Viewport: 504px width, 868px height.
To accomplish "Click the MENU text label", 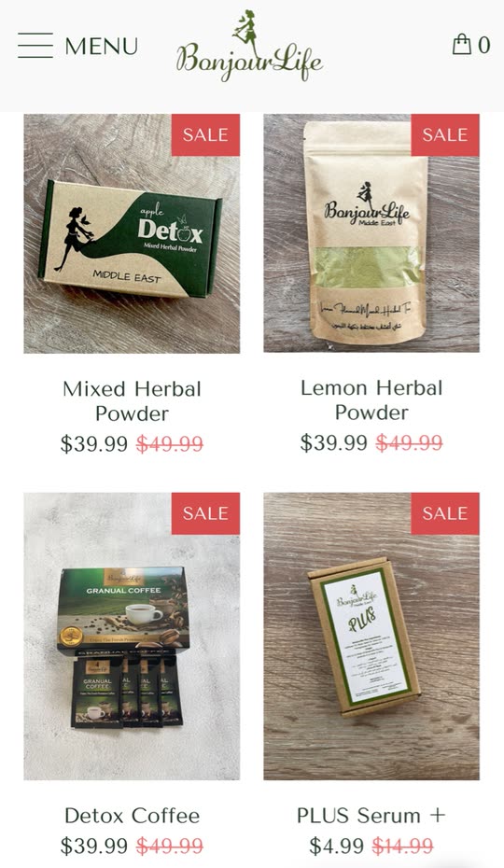I will click(x=102, y=46).
